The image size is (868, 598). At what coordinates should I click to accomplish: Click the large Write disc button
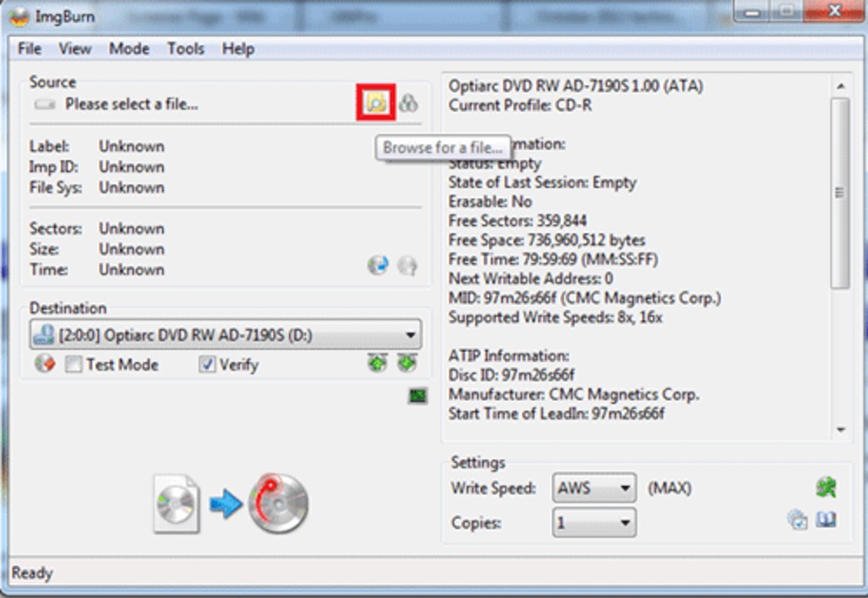278,503
